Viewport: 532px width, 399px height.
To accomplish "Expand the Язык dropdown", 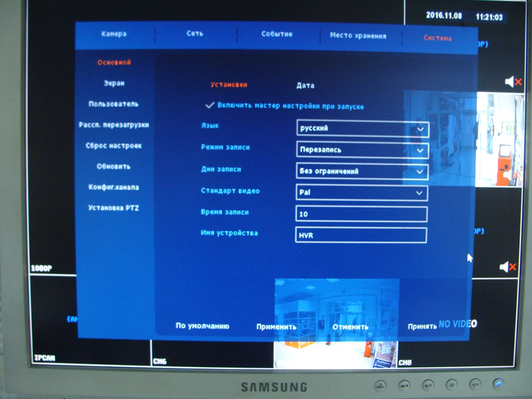I will [x=363, y=129].
